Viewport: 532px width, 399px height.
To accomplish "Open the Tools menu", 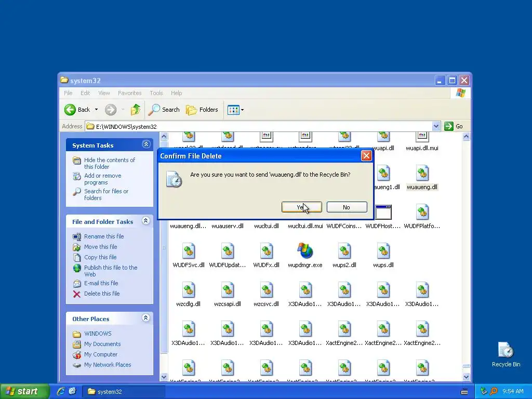I will click(x=156, y=93).
